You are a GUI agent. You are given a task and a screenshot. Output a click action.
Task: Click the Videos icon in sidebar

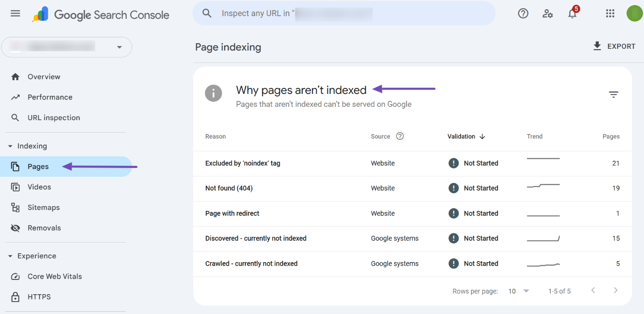coord(15,187)
